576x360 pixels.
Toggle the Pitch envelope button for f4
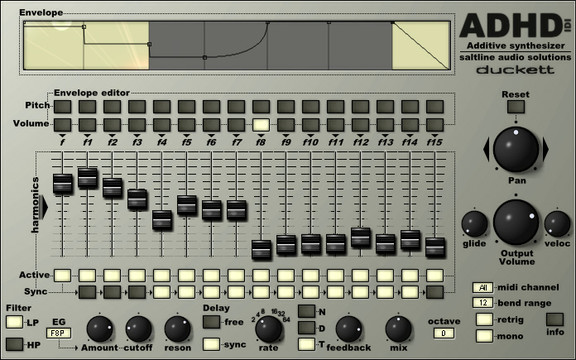(162, 107)
